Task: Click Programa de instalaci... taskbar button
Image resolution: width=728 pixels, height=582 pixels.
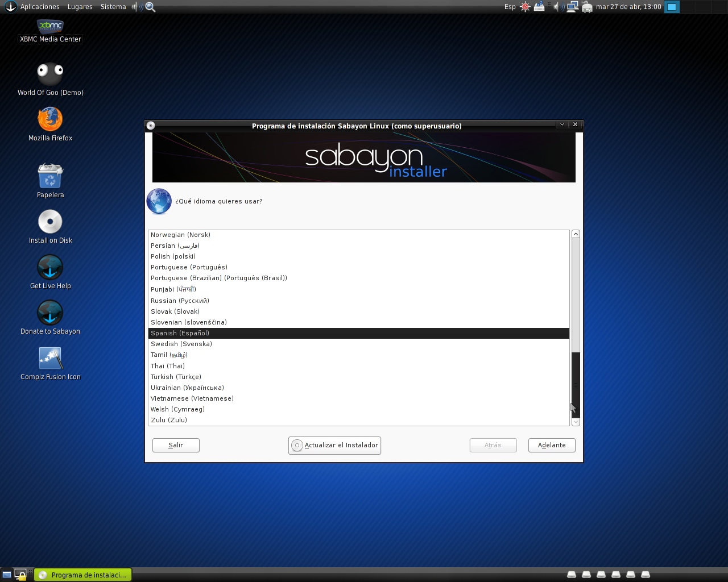Action: point(83,575)
